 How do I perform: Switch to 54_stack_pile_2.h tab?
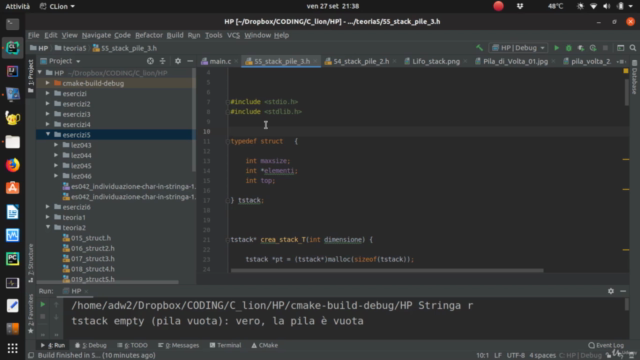(361, 61)
